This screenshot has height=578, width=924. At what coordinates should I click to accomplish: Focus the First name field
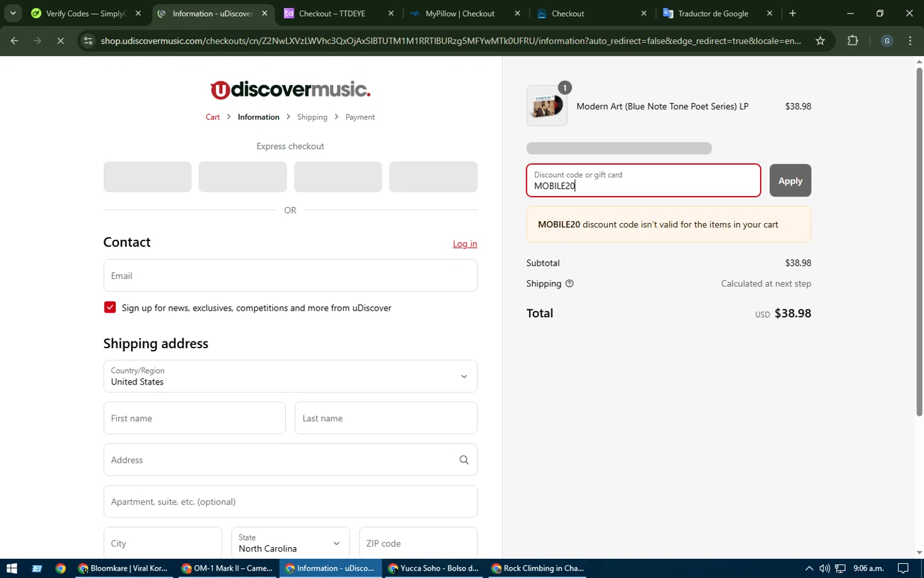coord(194,418)
